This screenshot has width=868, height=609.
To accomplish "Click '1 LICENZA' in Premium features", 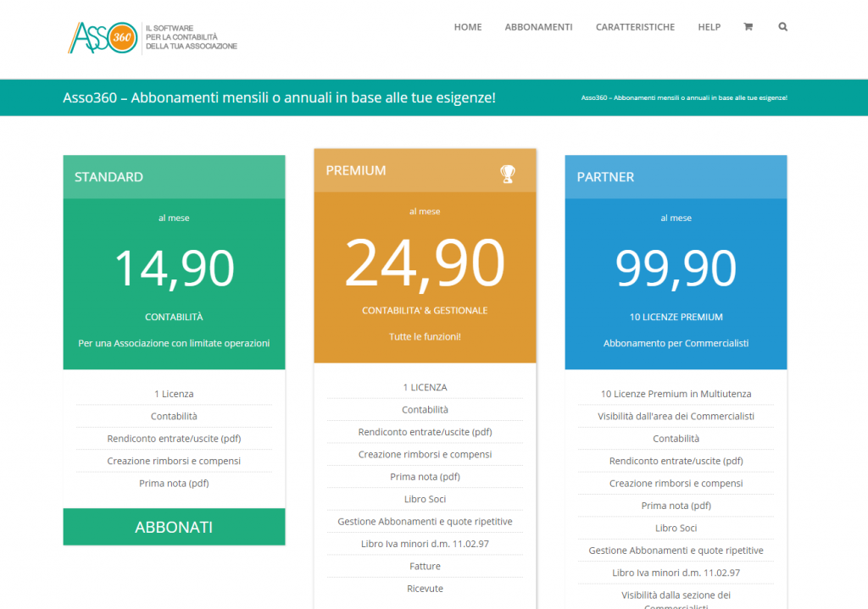I will pyautogui.click(x=425, y=387).
